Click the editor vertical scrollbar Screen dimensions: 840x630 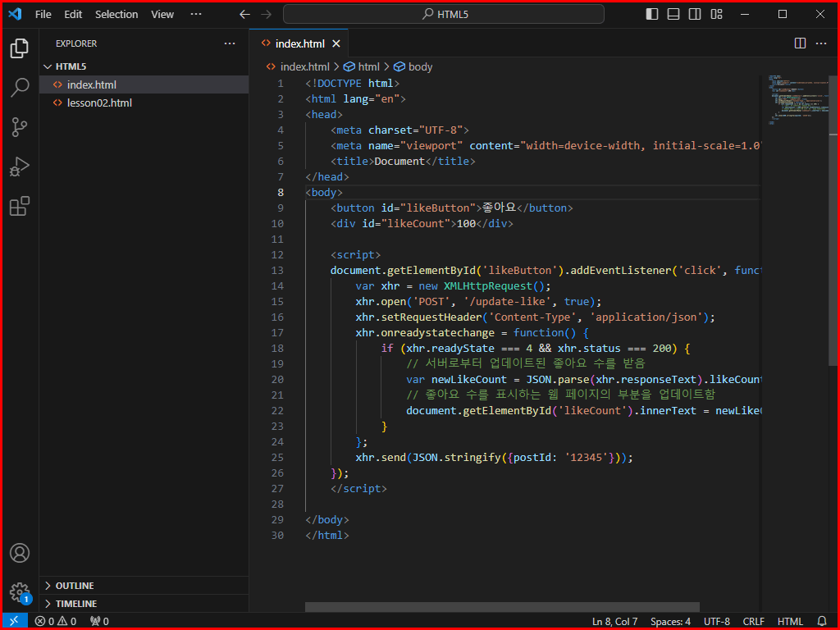tap(833, 221)
